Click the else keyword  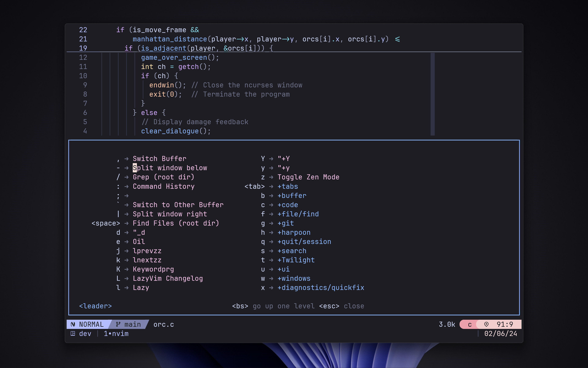tap(149, 113)
